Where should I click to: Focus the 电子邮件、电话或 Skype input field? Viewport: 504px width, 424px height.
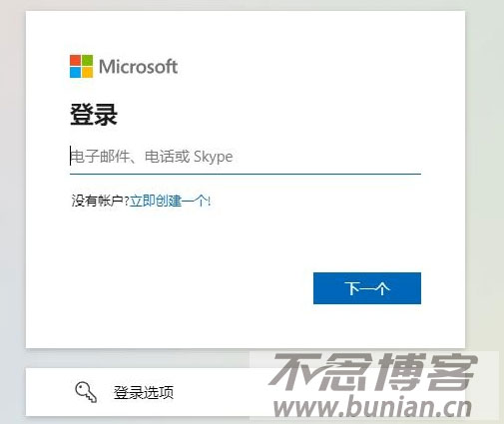(x=246, y=157)
